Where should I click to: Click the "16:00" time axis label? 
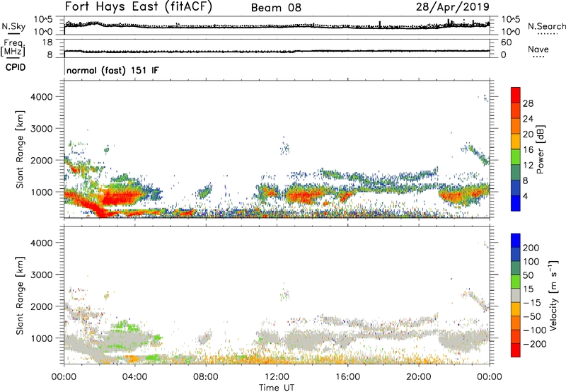347,377
